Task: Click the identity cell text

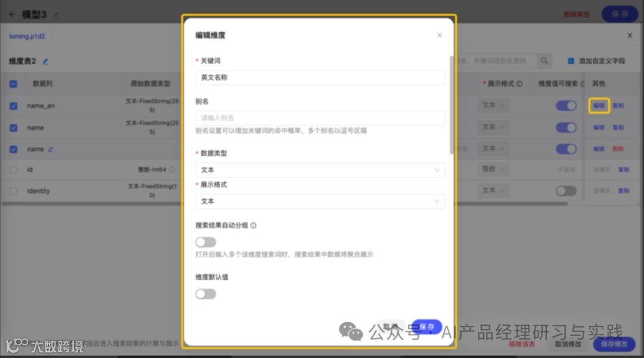Action: (x=38, y=191)
